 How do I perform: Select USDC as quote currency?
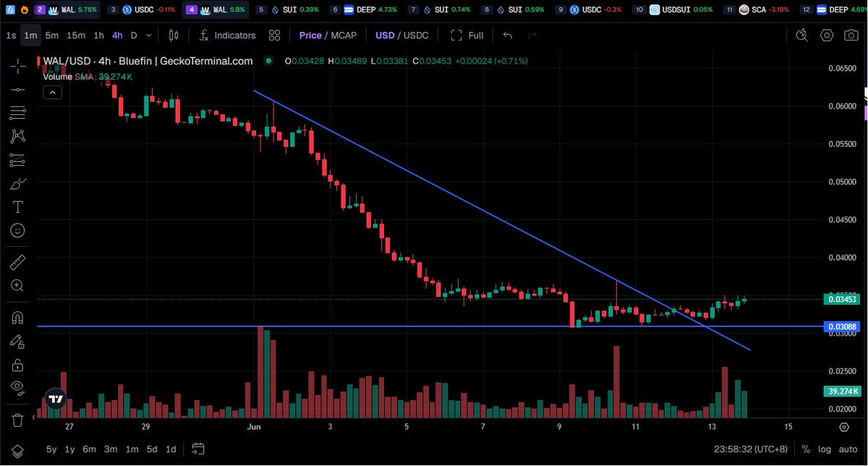(416, 35)
